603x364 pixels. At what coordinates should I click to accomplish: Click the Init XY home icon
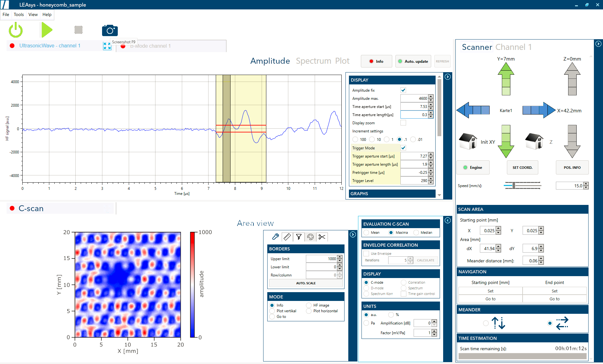point(468,141)
